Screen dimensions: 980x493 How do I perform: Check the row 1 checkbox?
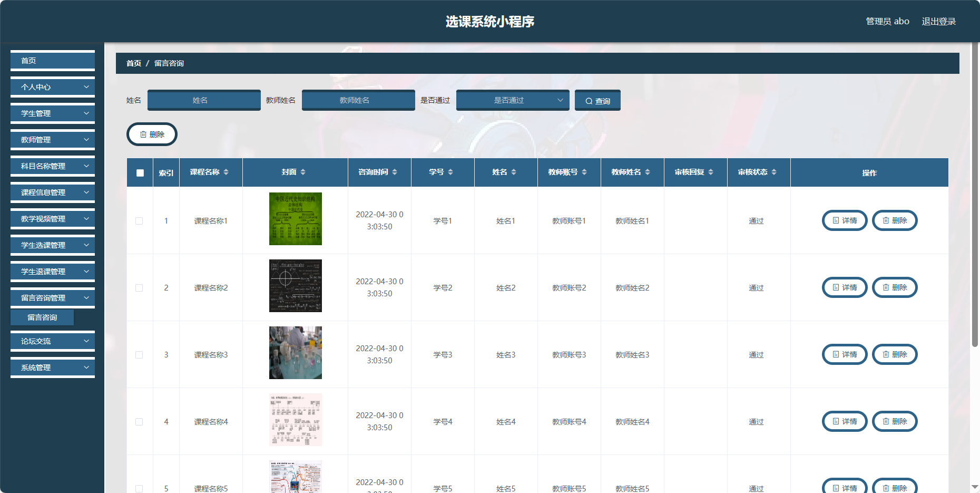coord(139,221)
